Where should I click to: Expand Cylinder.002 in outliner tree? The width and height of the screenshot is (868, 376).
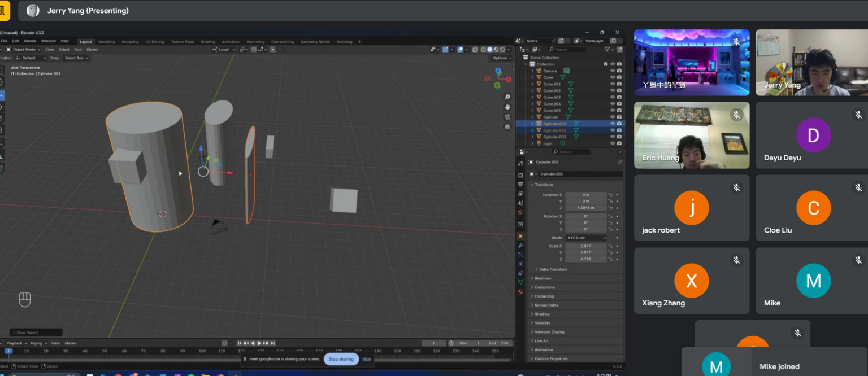[532, 130]
